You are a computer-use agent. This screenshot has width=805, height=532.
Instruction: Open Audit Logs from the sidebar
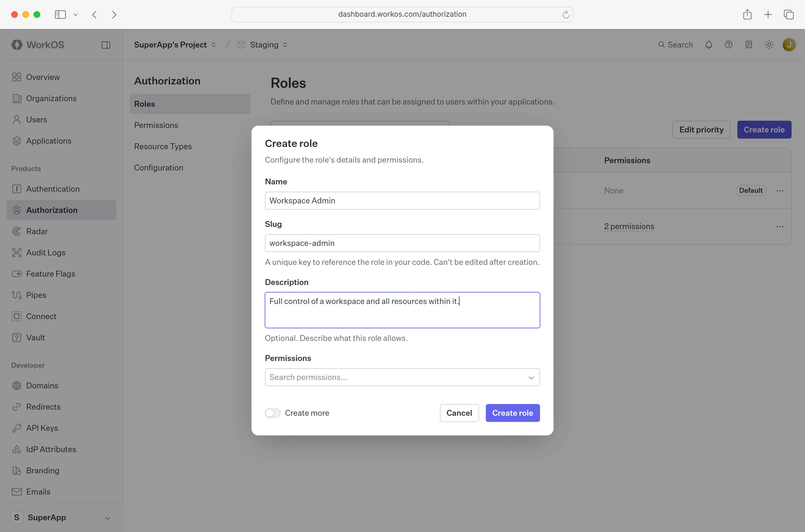[61, 253]
